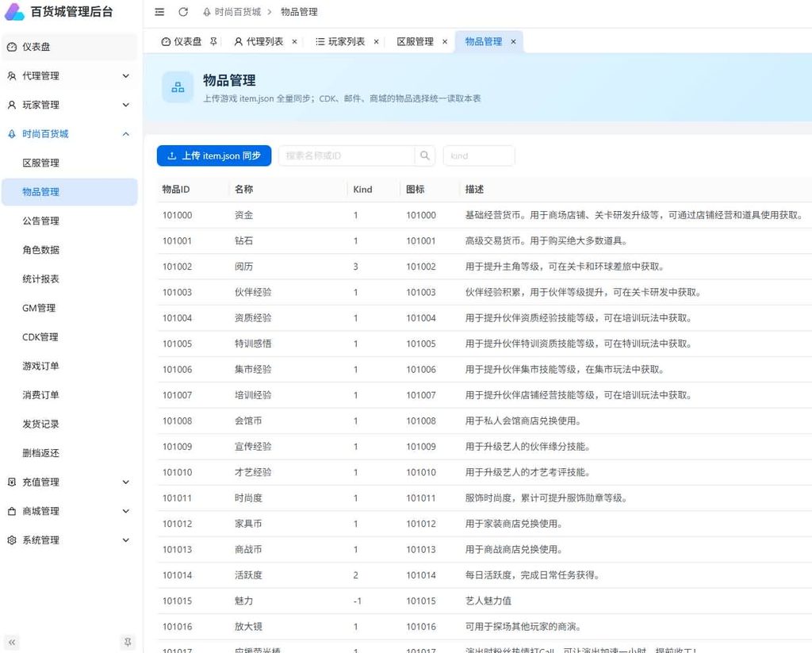Click the 时尚度 item name cell
Screen dimensions: 812x653
tap(248, 498)
